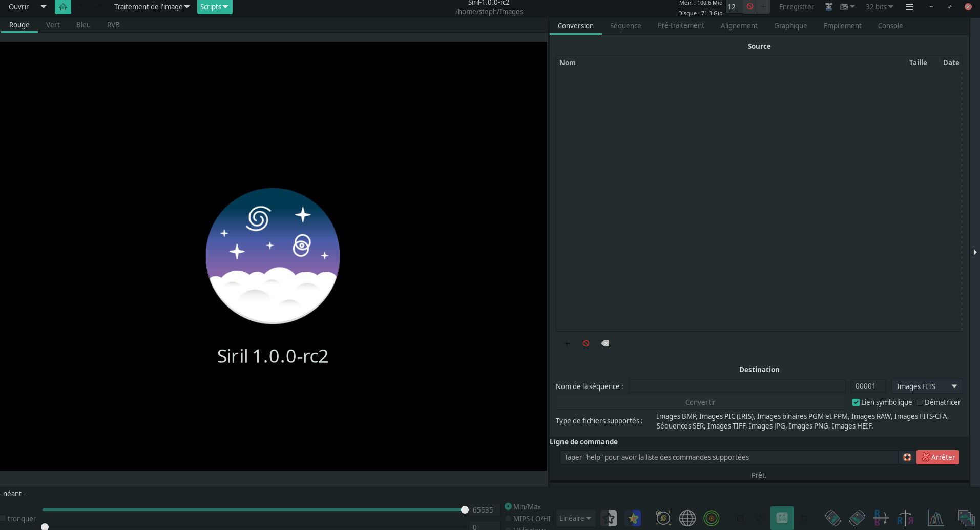Rotate image clockwise icon
Image resolution: width=980 pixels, height=530 pixels.
(857, 518)
